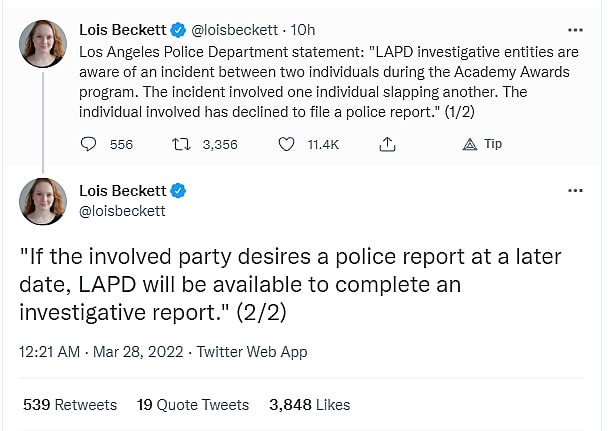Like the first tweet with heart icon
The height and width of the screenshot is (431, 608).
(286, 145)
